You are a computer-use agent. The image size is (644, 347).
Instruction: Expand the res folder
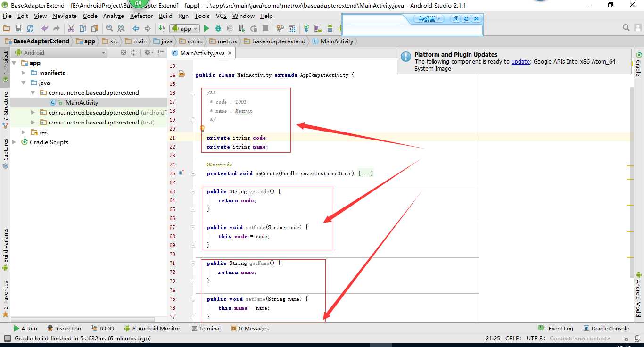tap(24, 132)
